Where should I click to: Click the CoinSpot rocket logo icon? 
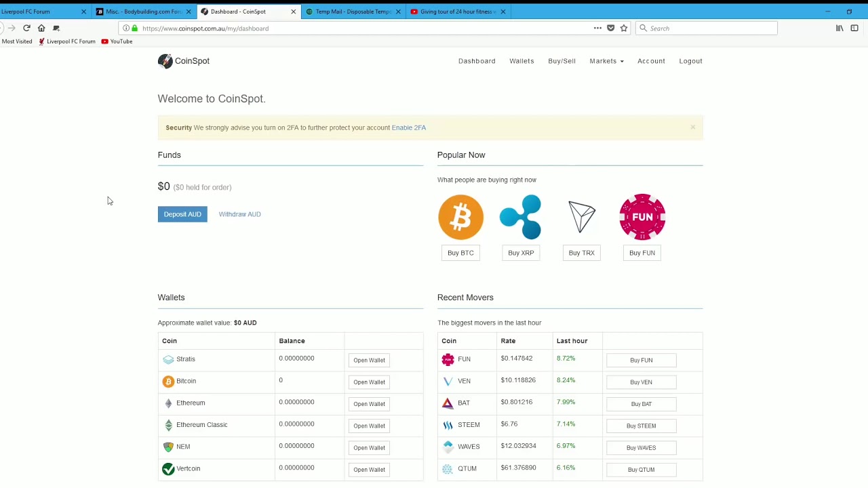click(165, 61)
